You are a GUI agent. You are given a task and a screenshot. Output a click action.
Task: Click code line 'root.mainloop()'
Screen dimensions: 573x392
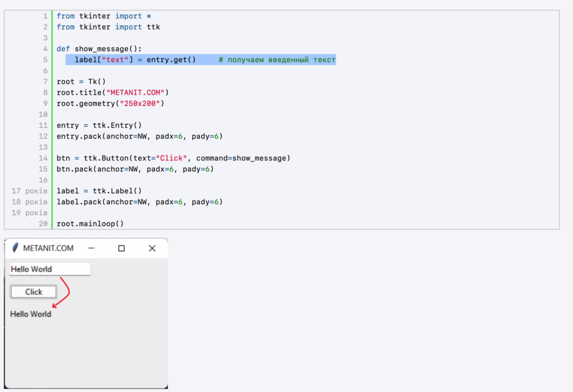(x=90, y=224)
